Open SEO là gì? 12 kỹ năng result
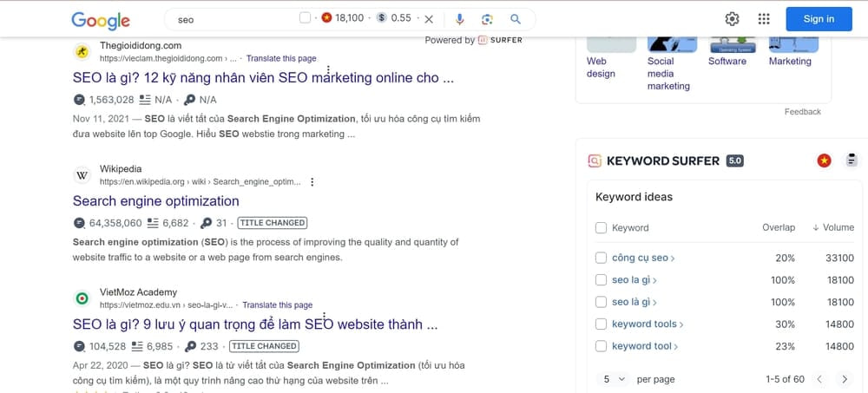 264,77
